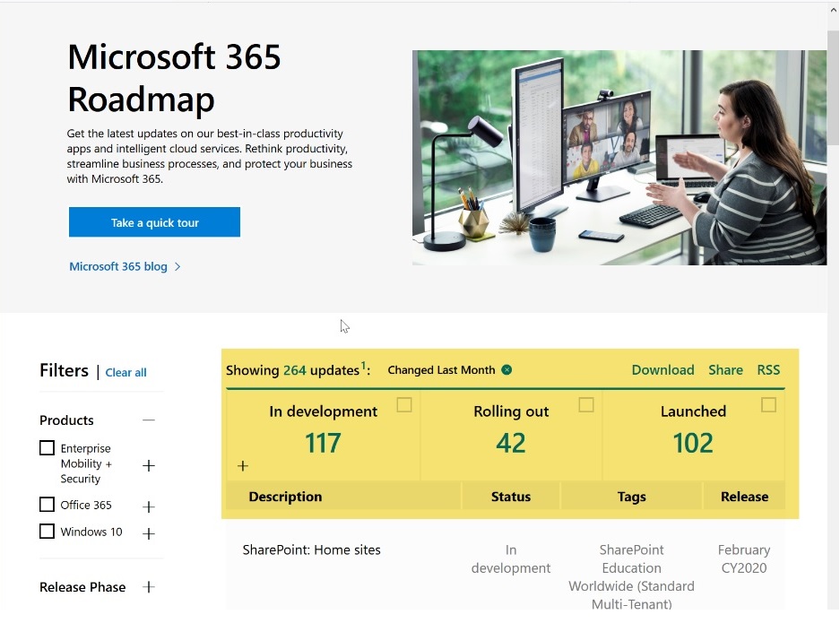Viewport: 840px width, 623px height.
Task: Click the Release Phase heading text
Action: point(82,587)
